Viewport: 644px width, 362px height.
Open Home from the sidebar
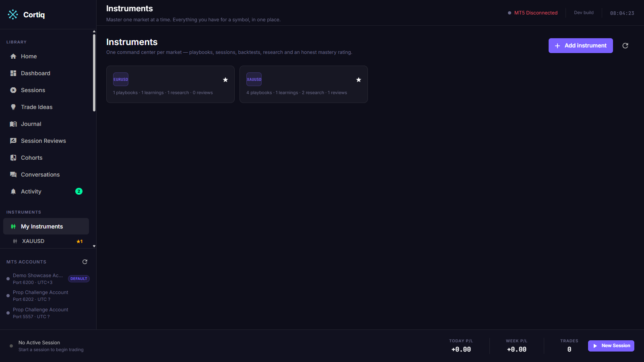(x=46, y=56)
